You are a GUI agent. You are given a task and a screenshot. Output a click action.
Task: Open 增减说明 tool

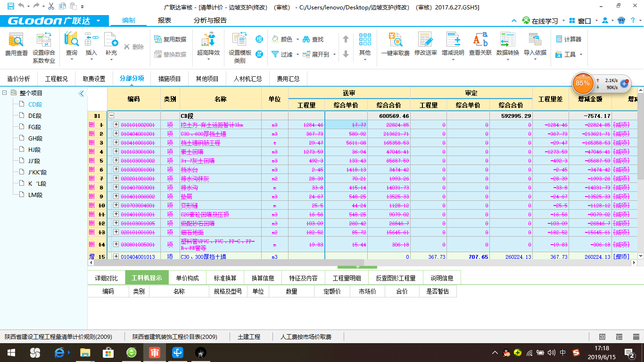453,45
